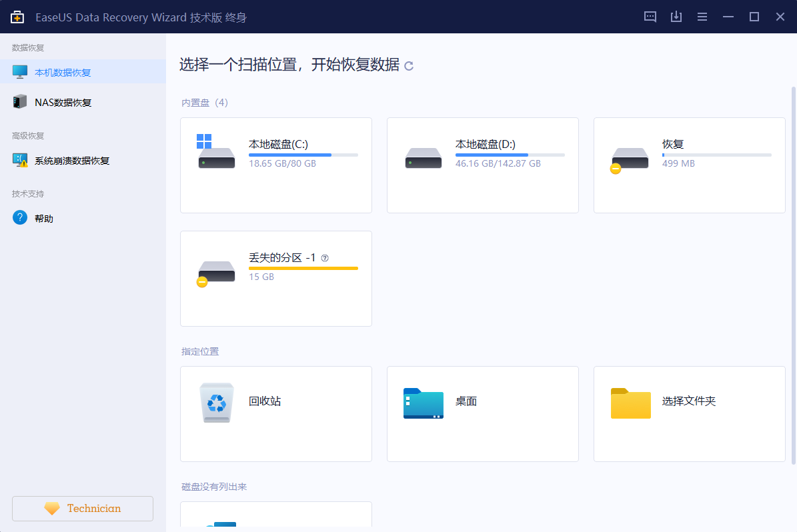Click the yellow lost partition usage bar
The height and width of the screenshot is (532, 797).
coord(303,268)
